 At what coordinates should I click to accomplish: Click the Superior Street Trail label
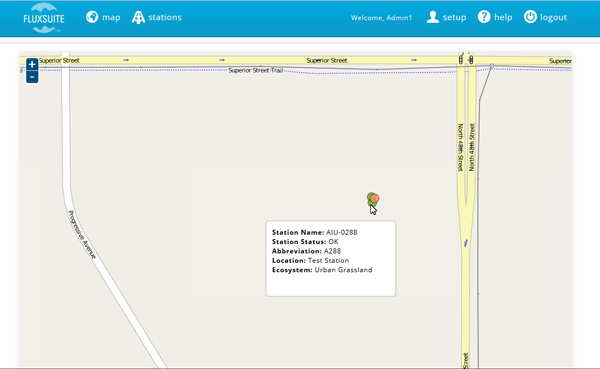pos(256,70)
